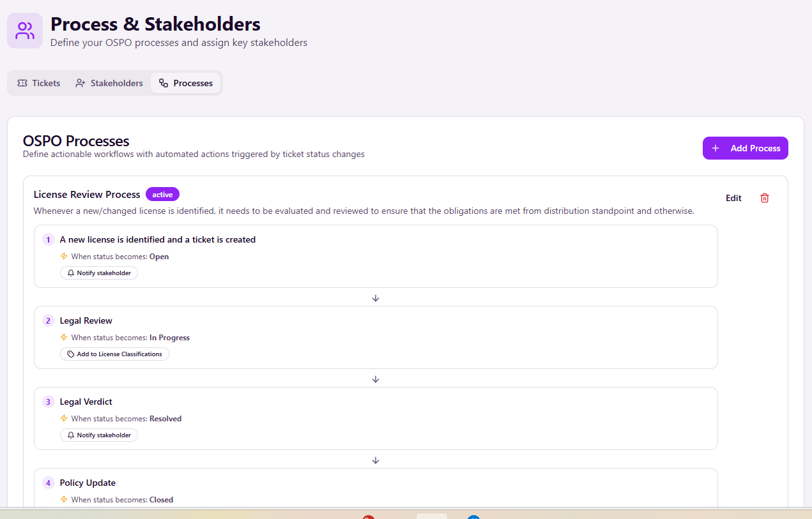Click 'When status becomes: Open' text
This screenshot has height=519, width=812.
[x=120, y=257]
